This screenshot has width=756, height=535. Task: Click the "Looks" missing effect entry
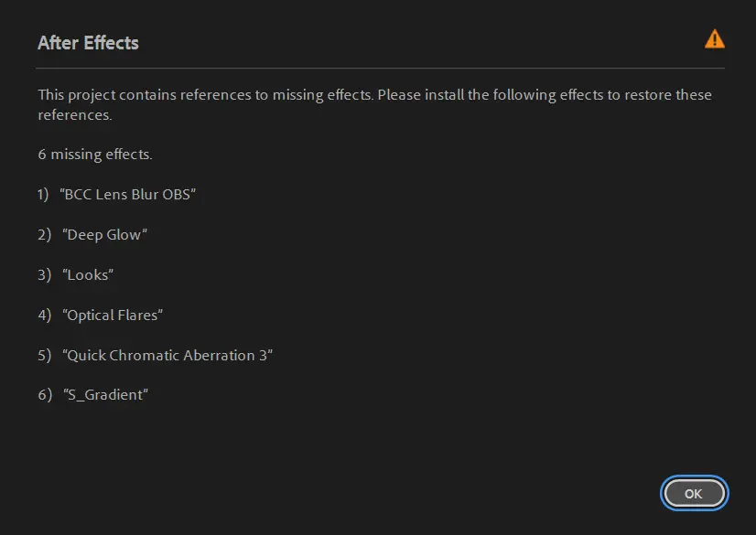[x=89, y=275]
